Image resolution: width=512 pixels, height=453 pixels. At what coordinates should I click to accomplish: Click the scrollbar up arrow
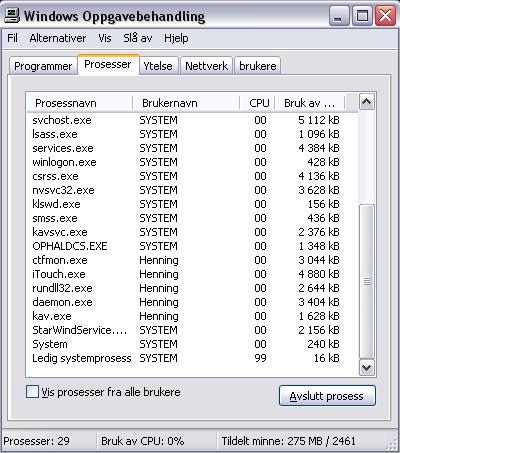tap(367, 102)
